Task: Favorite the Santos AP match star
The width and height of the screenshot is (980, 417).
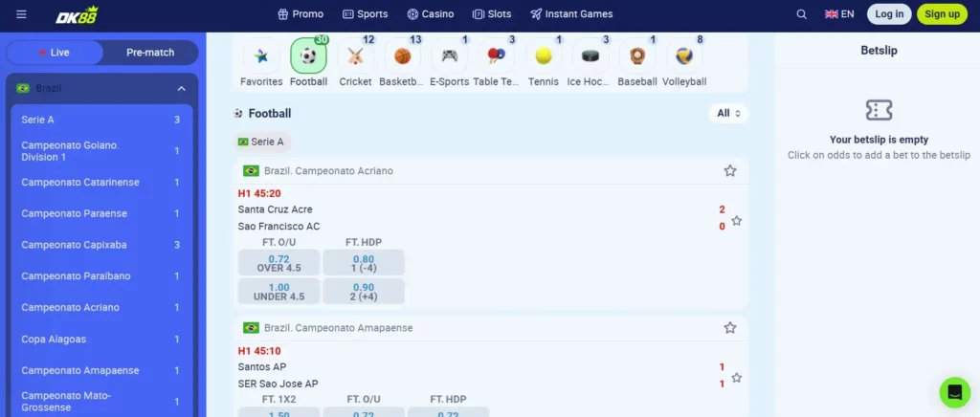Action: click(x=737, y=378)
